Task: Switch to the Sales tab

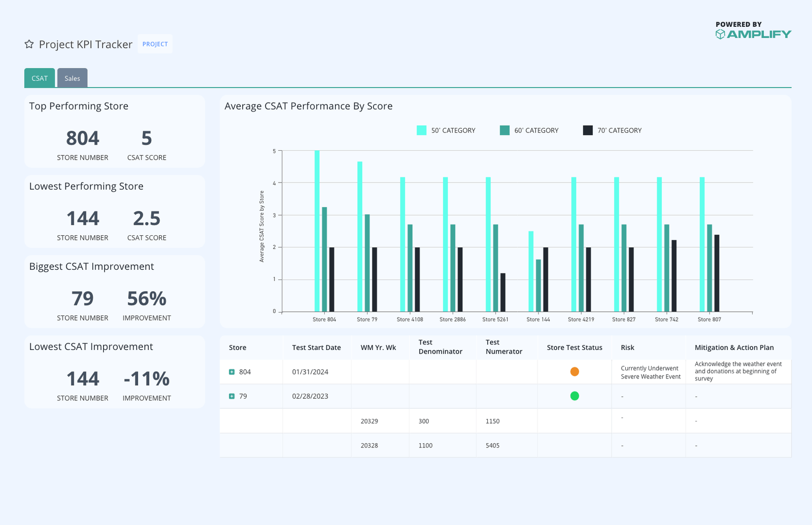Action: coord(73,78)
